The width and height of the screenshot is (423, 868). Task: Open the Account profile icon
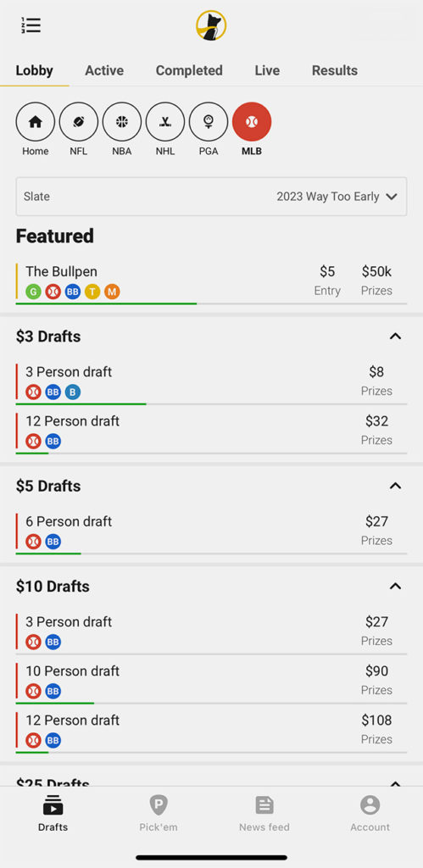point(370,805)
